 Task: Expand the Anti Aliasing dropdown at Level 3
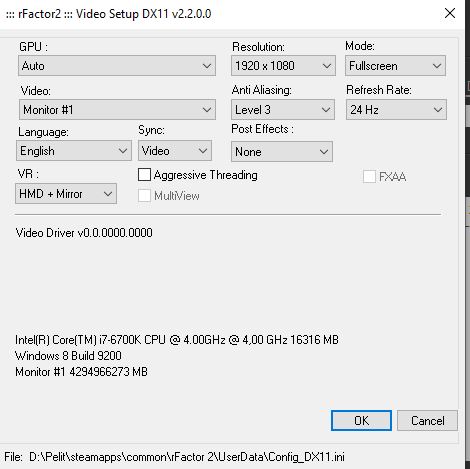[283, 110]
